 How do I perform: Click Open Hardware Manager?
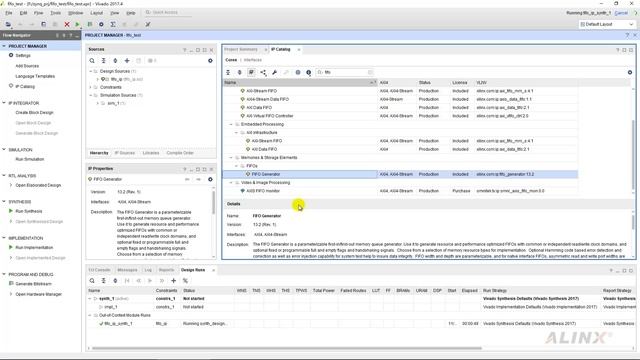point(38,294)
